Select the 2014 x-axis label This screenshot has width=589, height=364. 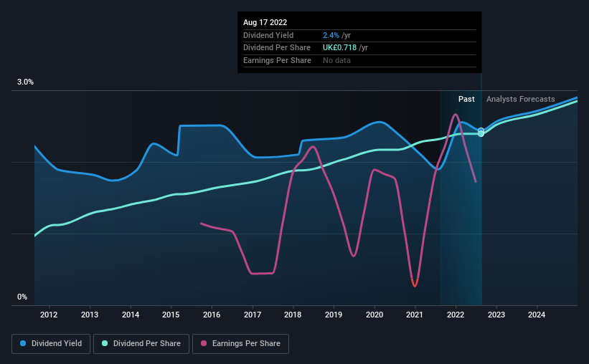point(131,315)
